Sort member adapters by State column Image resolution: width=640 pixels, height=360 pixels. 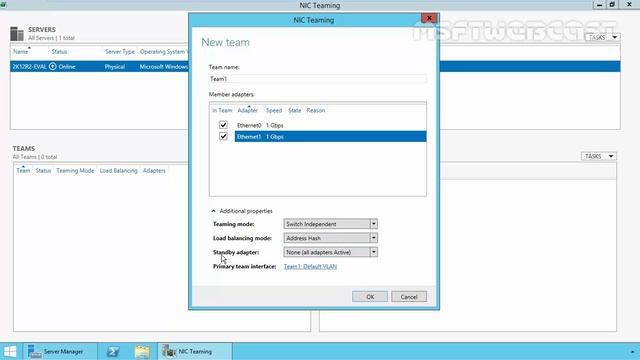295,111
